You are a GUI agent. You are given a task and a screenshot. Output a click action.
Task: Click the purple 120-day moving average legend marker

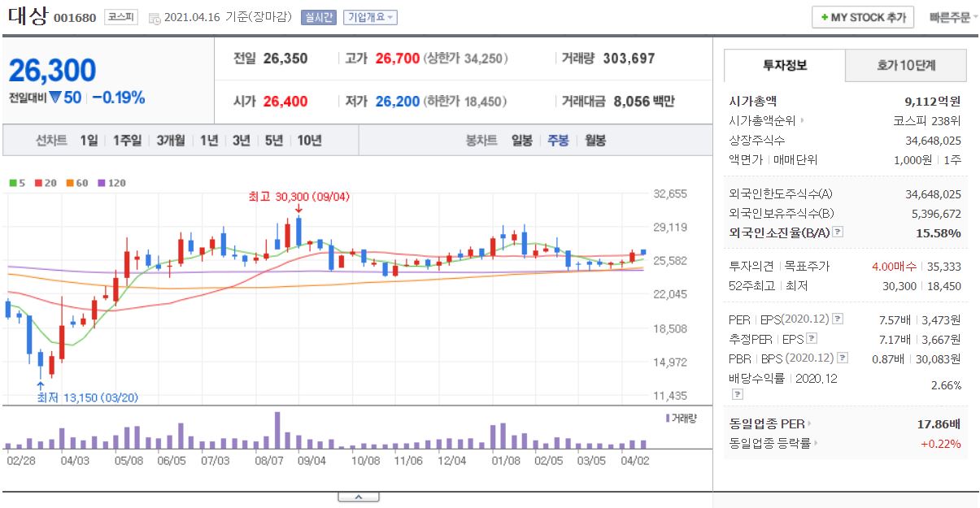pyautogui.click(x=102, y=183)
